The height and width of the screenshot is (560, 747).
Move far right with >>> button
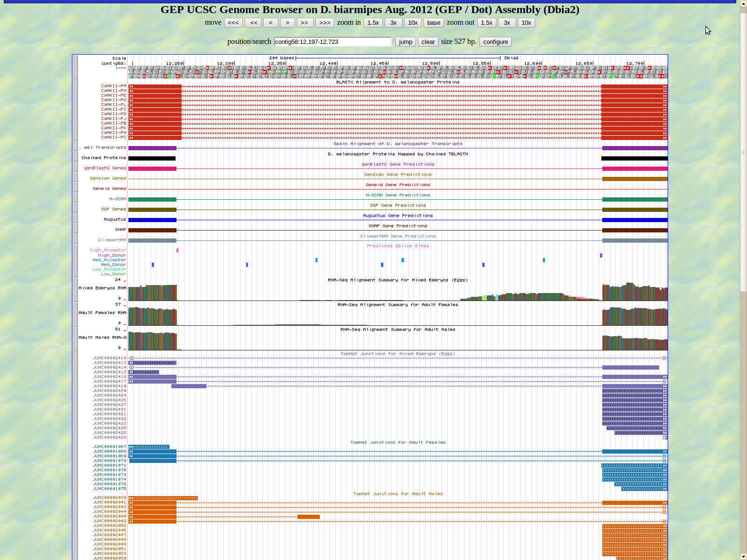324,22
